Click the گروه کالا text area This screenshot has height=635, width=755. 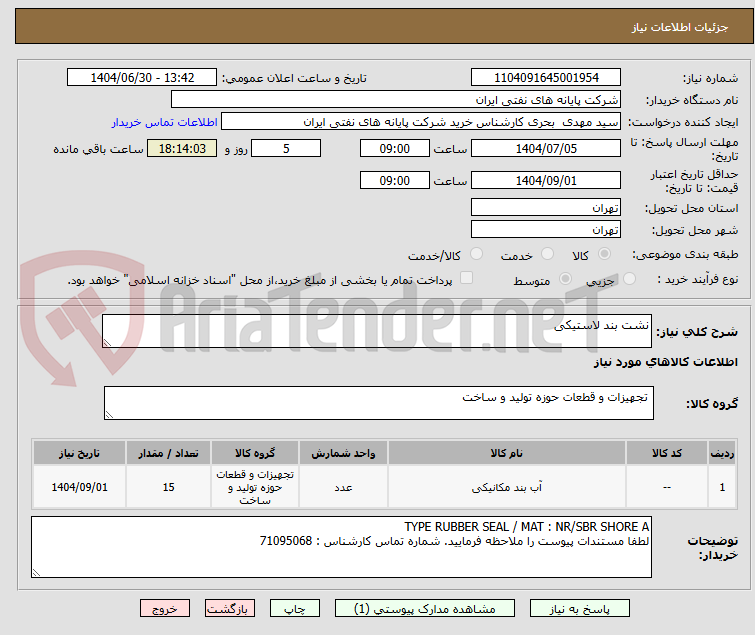(x=378, y=403)
